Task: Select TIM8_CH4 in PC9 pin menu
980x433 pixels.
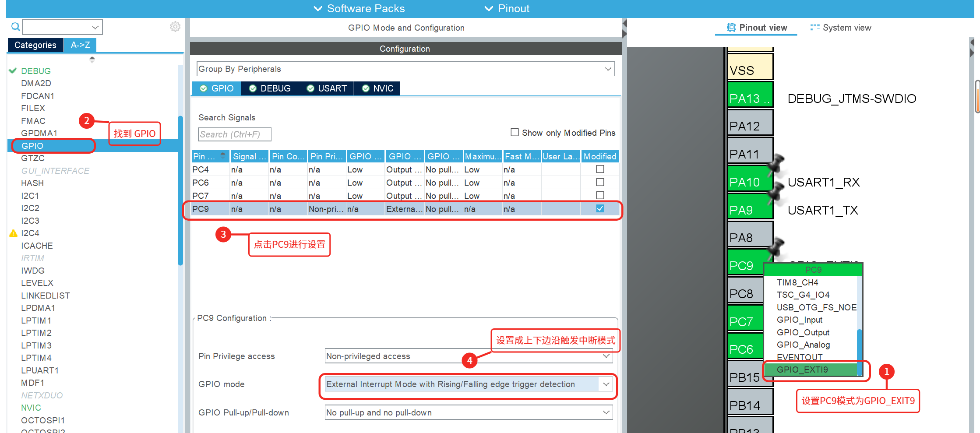Action: click(x=797, y=282)
